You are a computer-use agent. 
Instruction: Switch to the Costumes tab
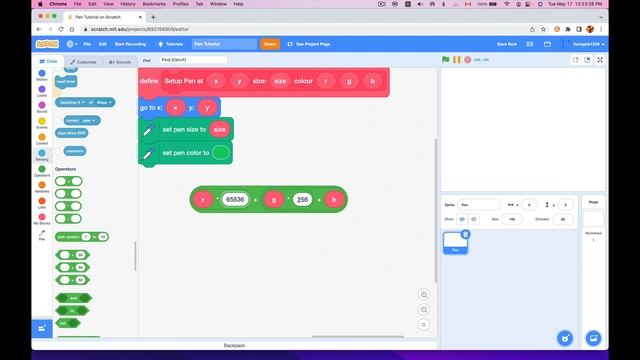tap(83, 62)
